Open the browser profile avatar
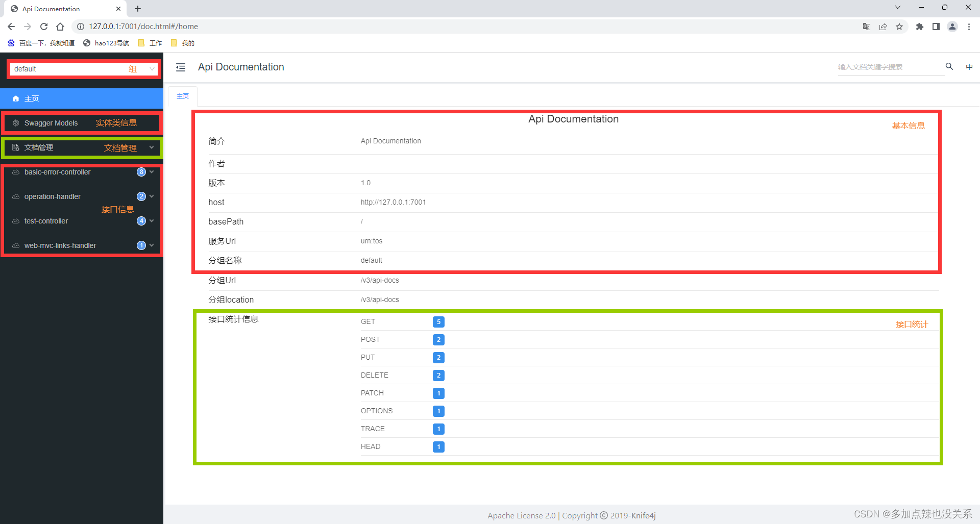 [952, 27]
